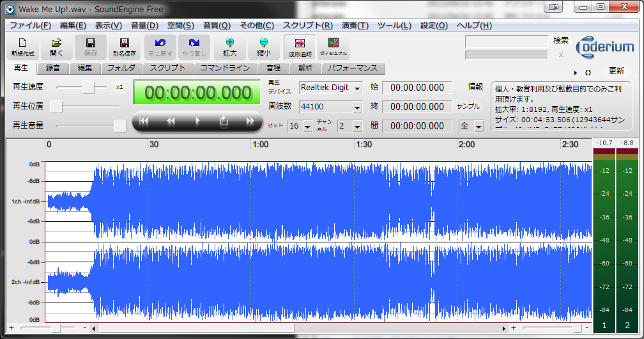Switch to the 音程 tab
The image size is (644, 339).
pos(273,68)
